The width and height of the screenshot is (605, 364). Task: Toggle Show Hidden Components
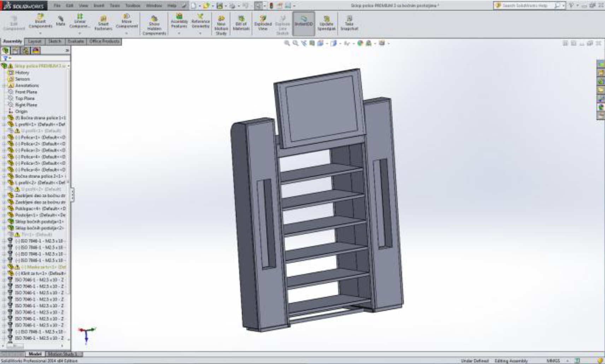(154, 25)
